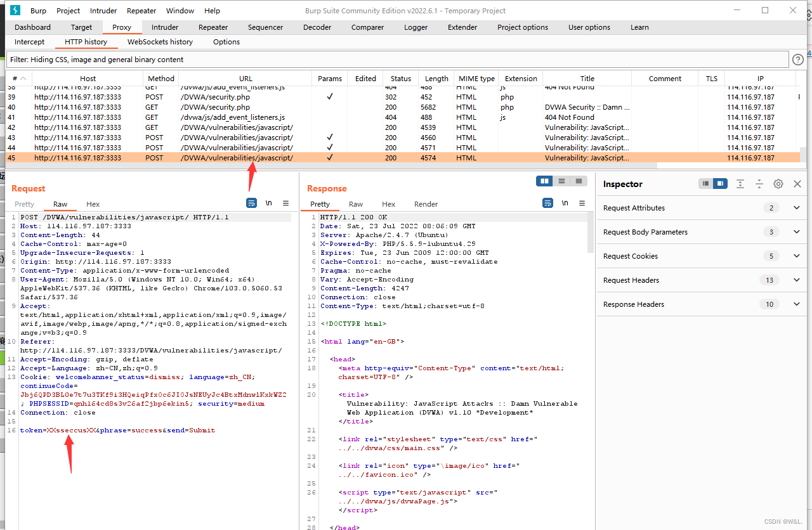The width and height of the screenshot is (812, 530).
Task: Click the Burp Suite logo icon in the title bar
Action: pyautogui.click(x=15, y=10)
